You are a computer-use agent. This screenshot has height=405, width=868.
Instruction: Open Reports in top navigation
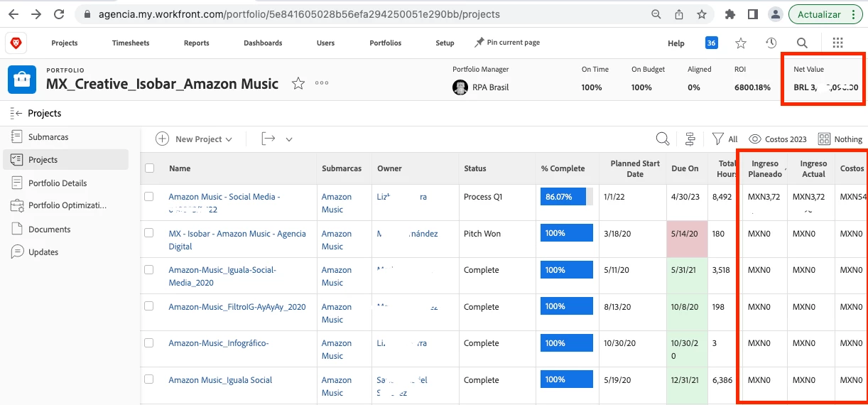[197, 43]
